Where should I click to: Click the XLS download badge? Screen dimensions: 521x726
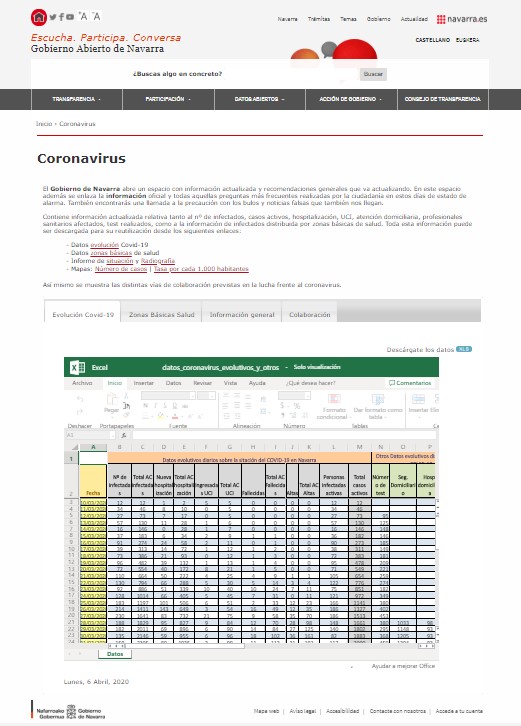point(464,349)
